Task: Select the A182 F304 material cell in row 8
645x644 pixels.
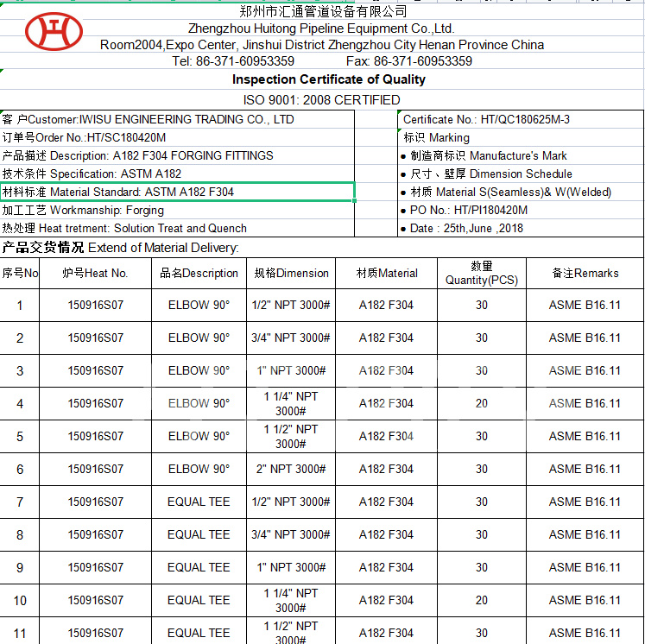Action: [x=386, y=534]
